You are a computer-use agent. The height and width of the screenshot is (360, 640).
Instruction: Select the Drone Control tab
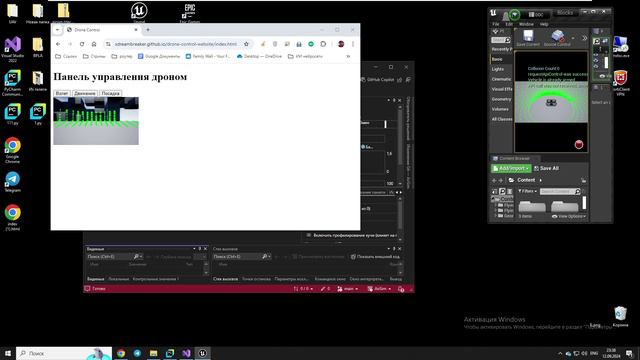(101, 30)
